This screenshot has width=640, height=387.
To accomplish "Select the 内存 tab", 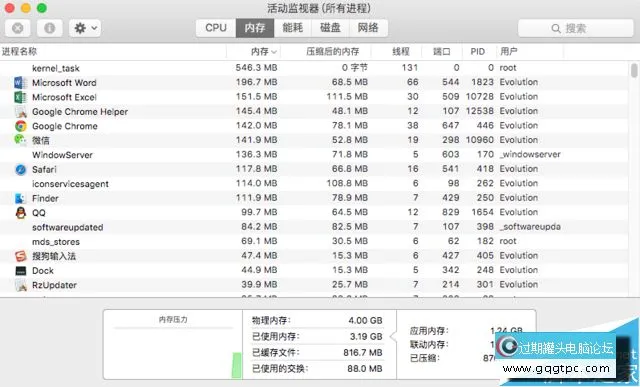I will [x=255, y=28].
